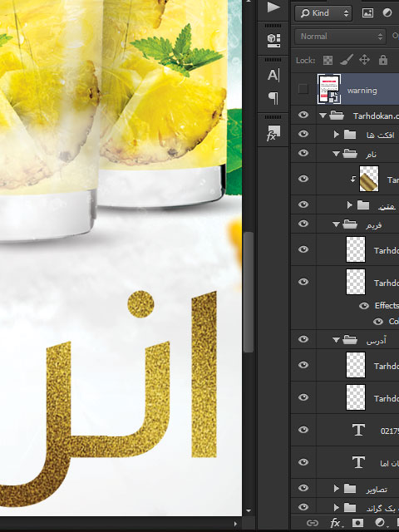Screen dimensions: 399x532
Task: Click the lock all padlock icon
Action: coord(383,60)
